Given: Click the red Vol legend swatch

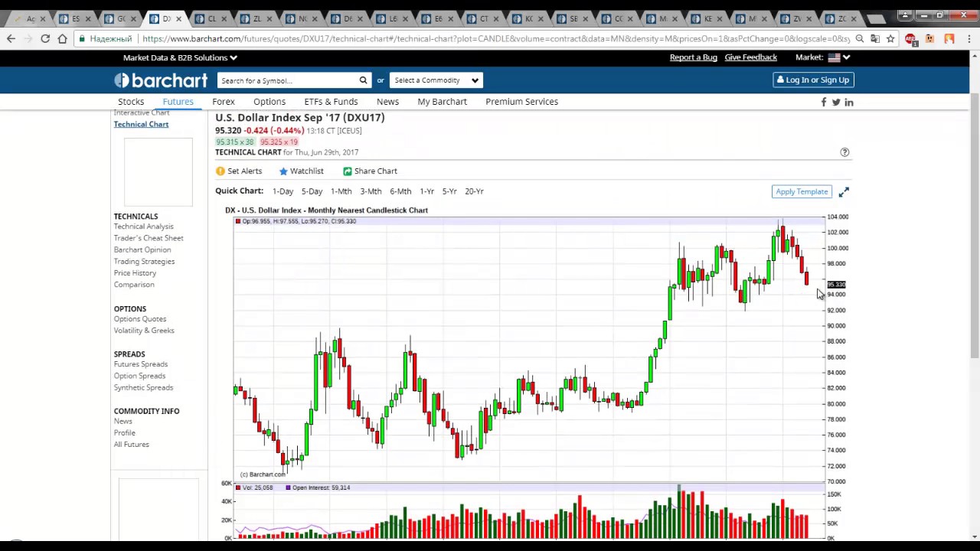Looking at the screenshot, I should coord(238,487).
